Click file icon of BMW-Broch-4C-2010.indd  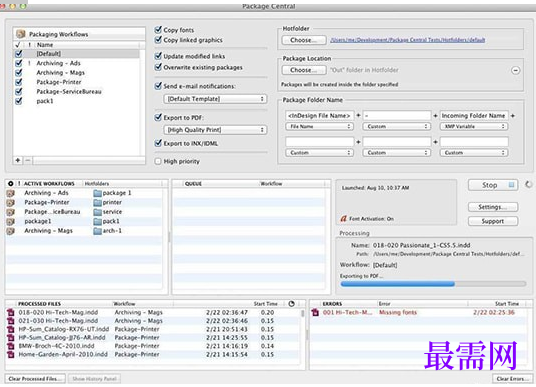coord(11,346)
